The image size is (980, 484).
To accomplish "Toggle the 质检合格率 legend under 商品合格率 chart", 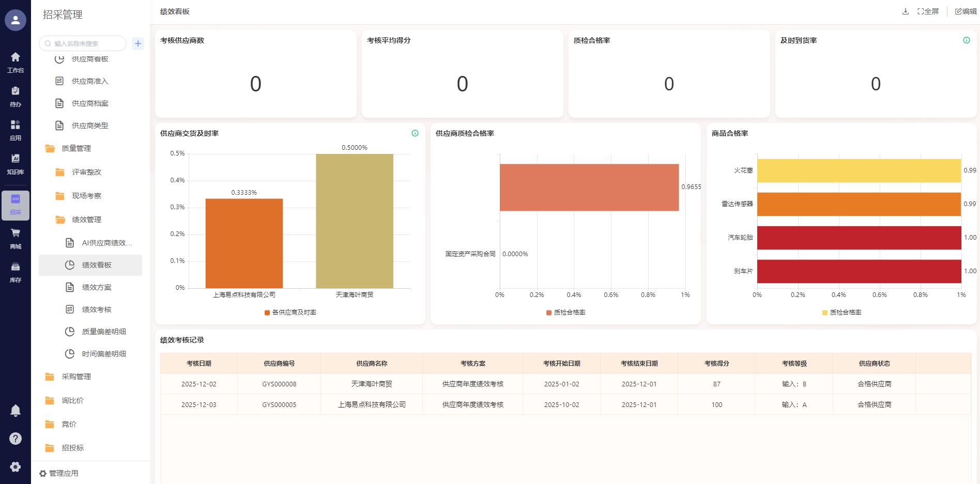I will click(x=841, y=313).
